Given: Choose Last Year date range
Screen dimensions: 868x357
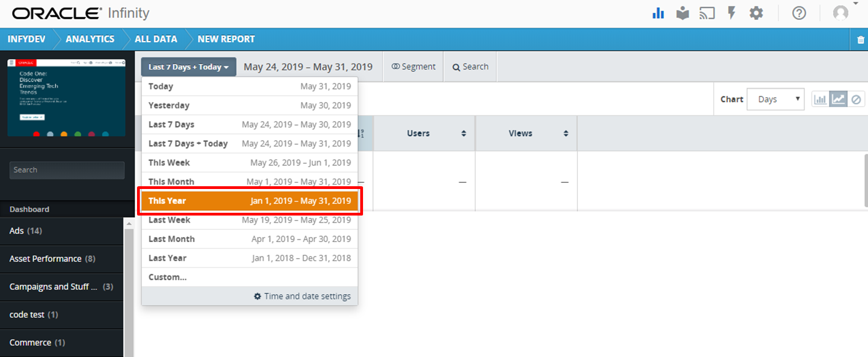Looking at the screenshot, I should pyautogui.click(x=250, y=258).
